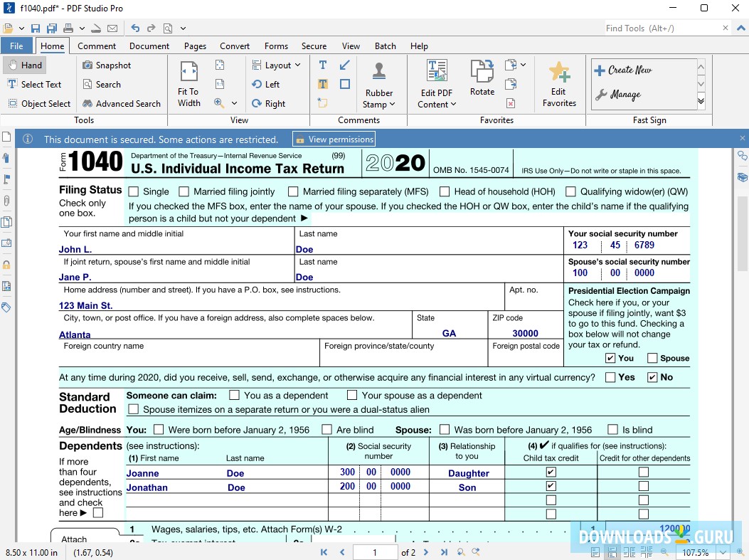The width and height of the screenshot is (749, 560).
Task: Expand the Fast Sign list arrow
Action: (701, 101)
